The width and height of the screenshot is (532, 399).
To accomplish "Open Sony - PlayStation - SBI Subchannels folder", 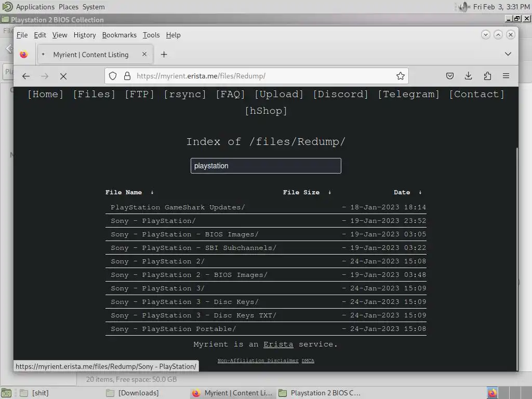I will click(193, 248).
